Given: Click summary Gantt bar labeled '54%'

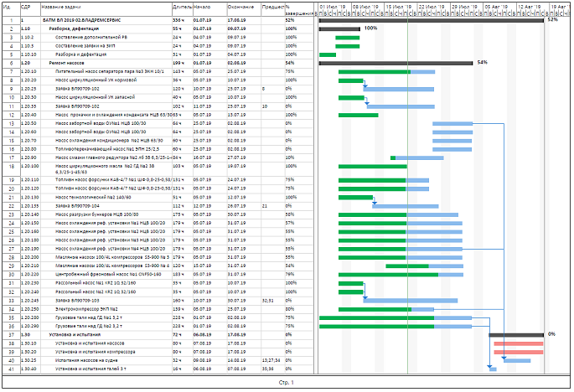Looking at the screenshot, I should pyautogui.click(x=396, y=64).
